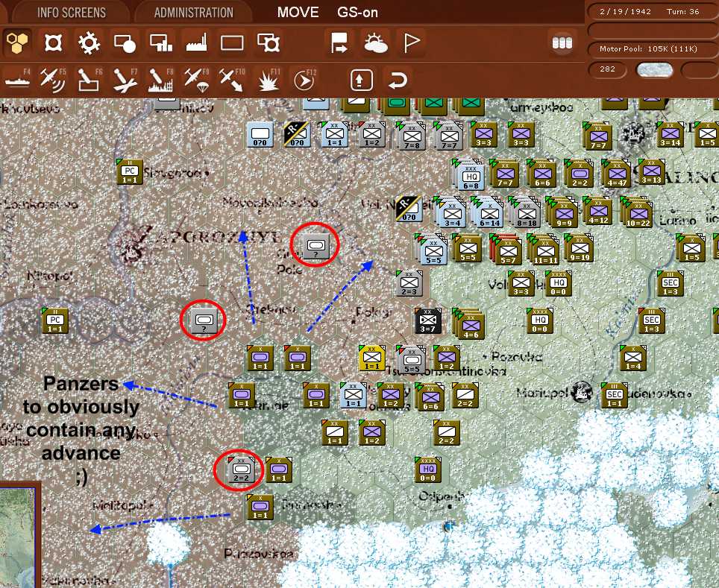This screenshot has height=588, width=719.
Task: Click the snow weather swatch
Action: [655, 69]
